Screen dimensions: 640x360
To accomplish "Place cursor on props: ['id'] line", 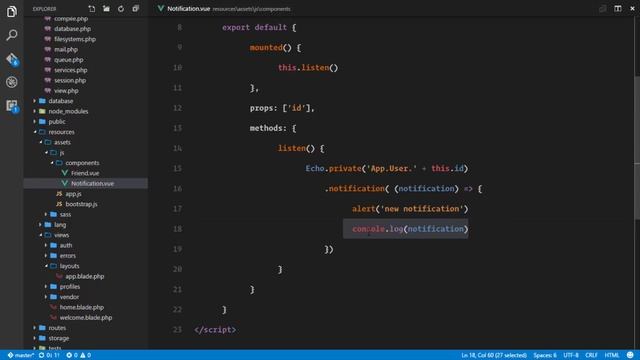I will [x=282, y=108].
